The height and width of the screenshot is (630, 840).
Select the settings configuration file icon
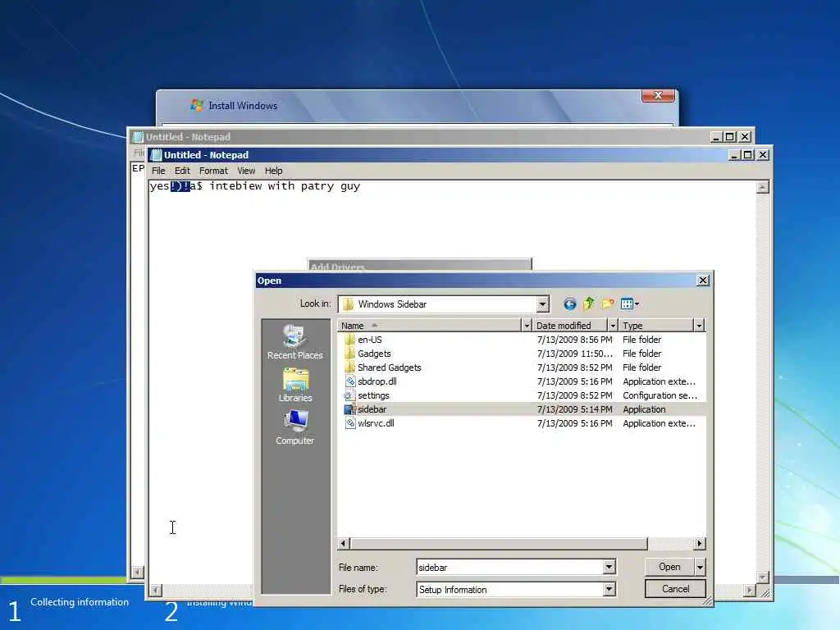point(349,395)
